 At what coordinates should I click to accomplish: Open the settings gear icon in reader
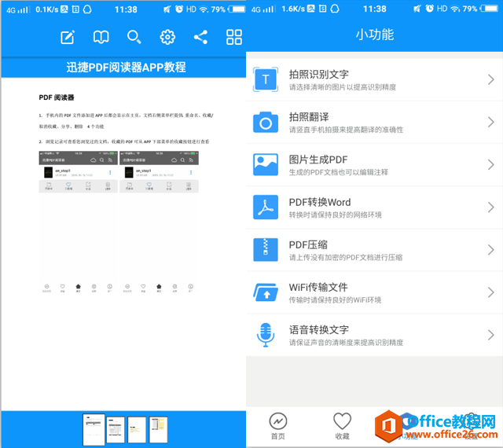[x=167, y=37]
